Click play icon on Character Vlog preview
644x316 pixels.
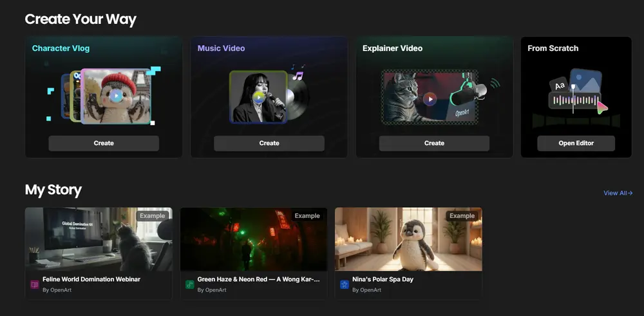pos(115,96)
